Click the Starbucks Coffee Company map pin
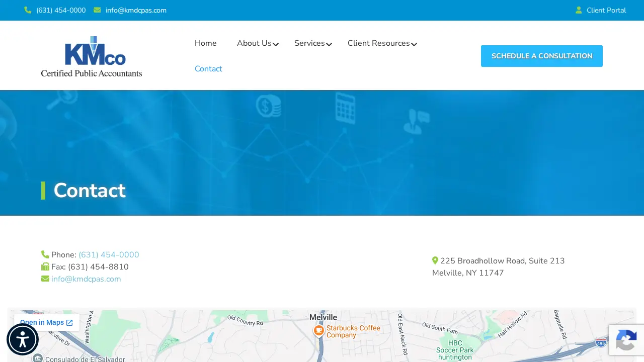Screen dimensions: 644x362 click(x=319, y=330)
